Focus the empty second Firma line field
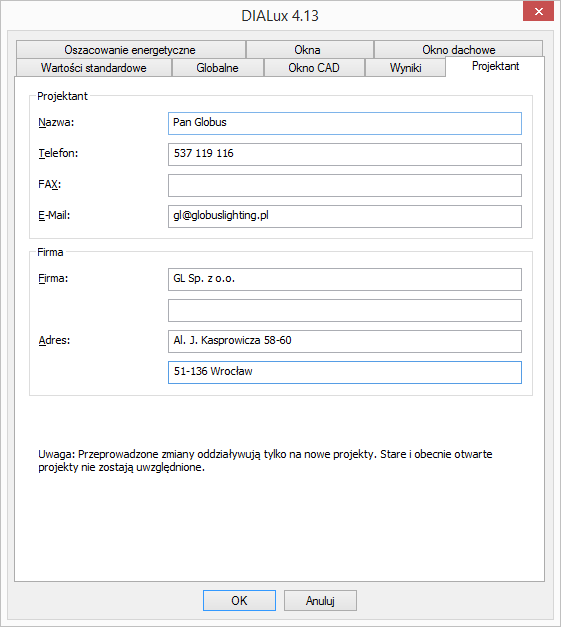The image size is (561, 627). coord(345,310)
